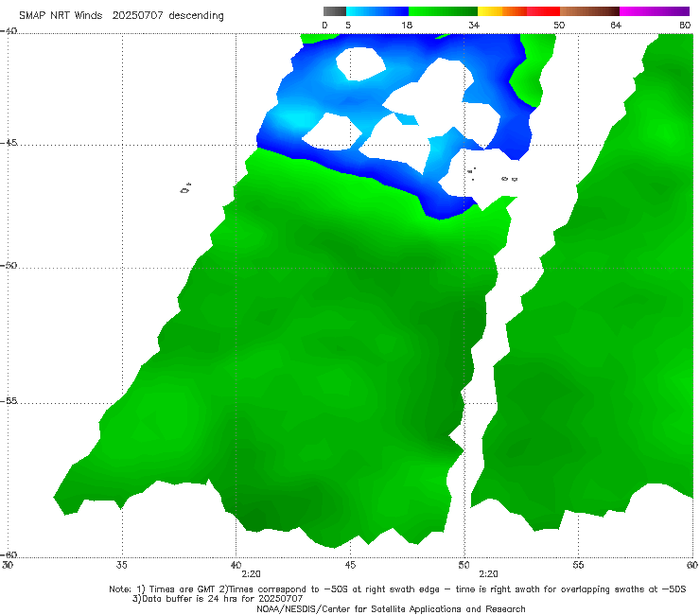This screenshot has height=615, width=700.
Task: Select the '3)Data buffer is 24 hrs' note line
Action: pos(218,599)
